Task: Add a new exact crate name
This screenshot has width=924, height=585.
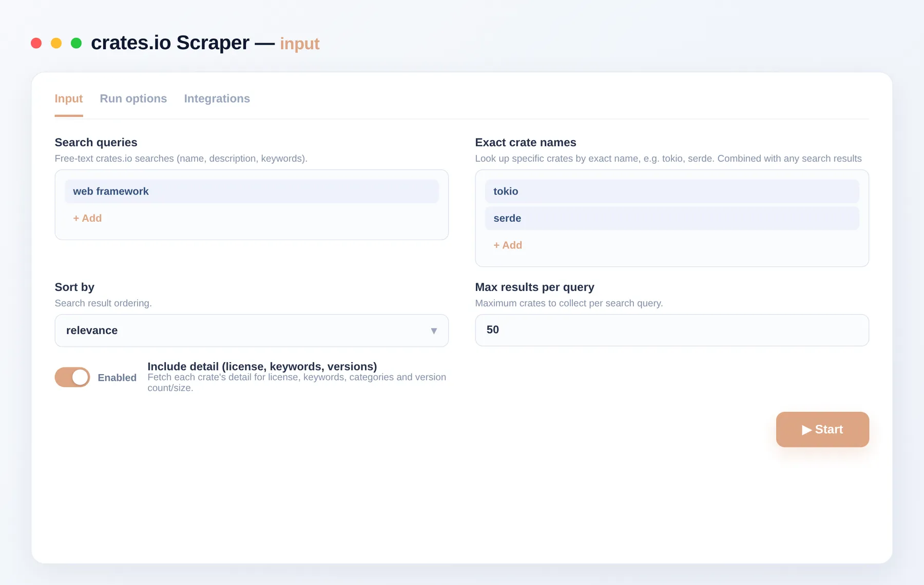Action: point(508,245)
